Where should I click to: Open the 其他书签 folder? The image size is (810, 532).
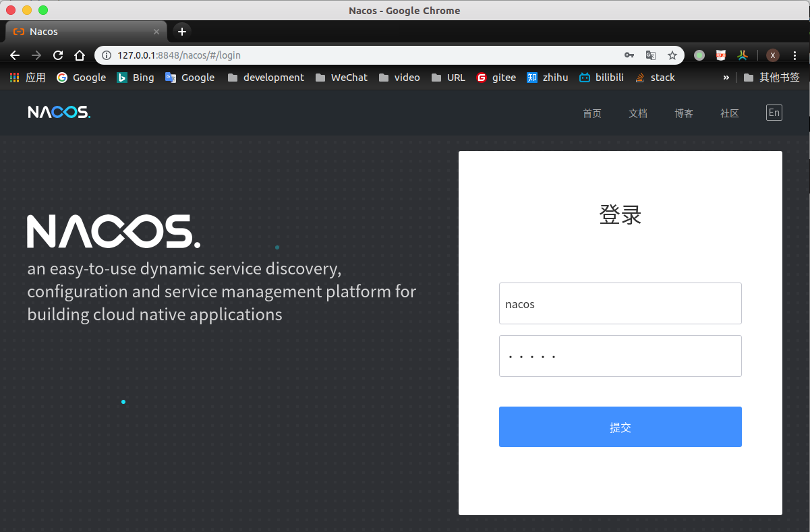[772, 78]
